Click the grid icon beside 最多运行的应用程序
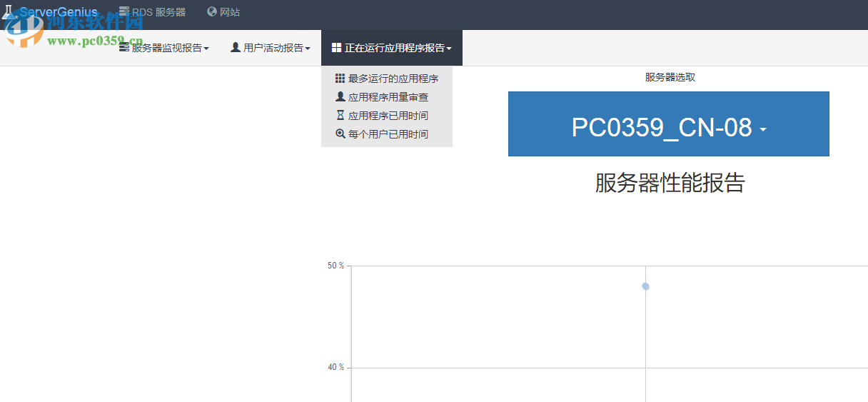The height and width of the screenshot is (402, 868). (340, 79)
